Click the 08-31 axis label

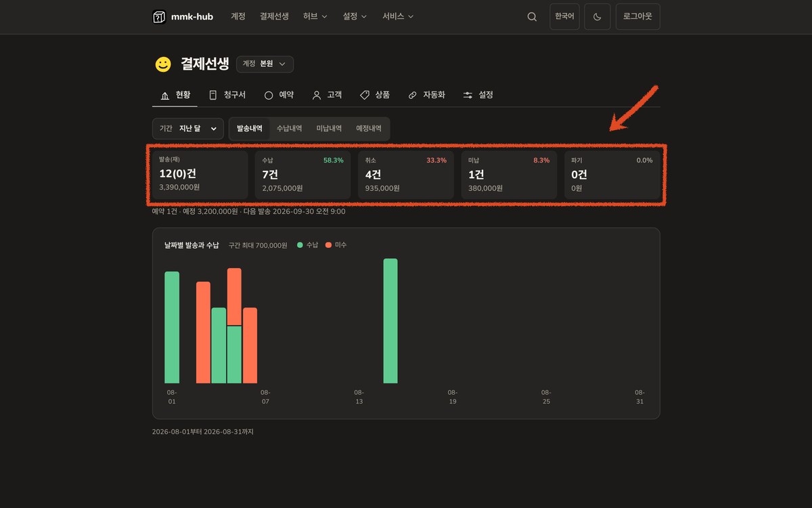[x=639, y=397]
